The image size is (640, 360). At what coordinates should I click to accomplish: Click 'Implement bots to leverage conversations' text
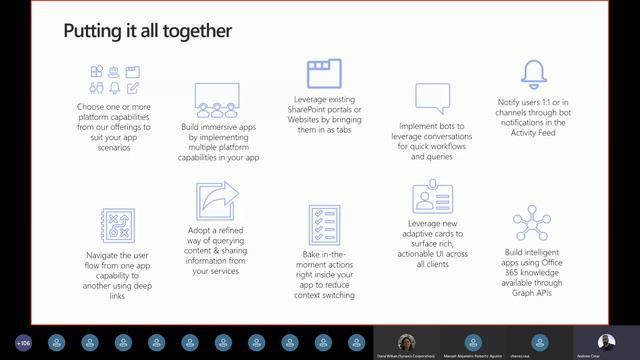[431, 141]
